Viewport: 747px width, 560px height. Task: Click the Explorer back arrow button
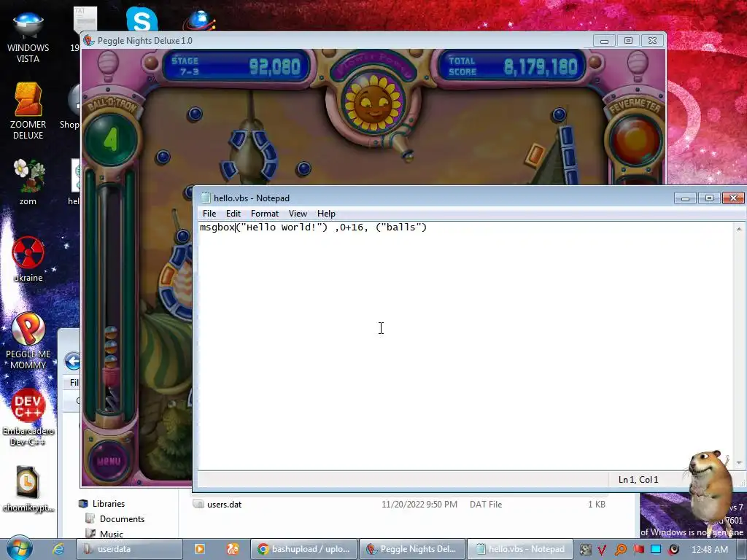[73, 361]
